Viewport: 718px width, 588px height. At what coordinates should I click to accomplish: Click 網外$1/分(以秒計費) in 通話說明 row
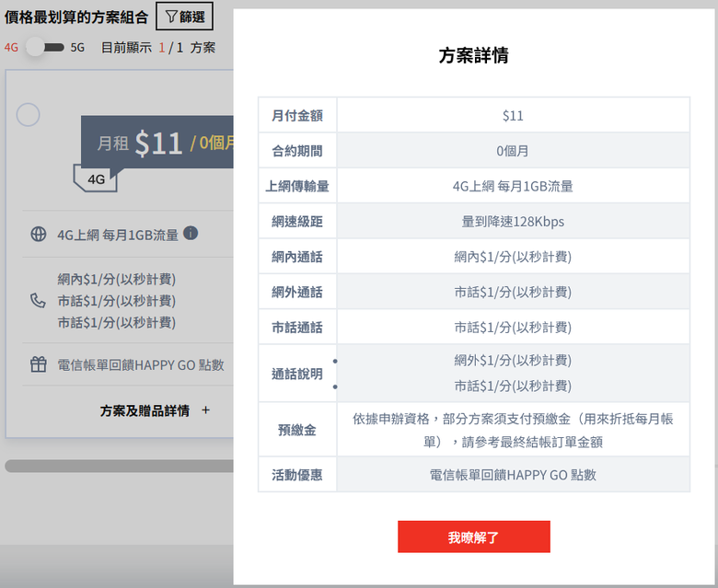[513, 360]
